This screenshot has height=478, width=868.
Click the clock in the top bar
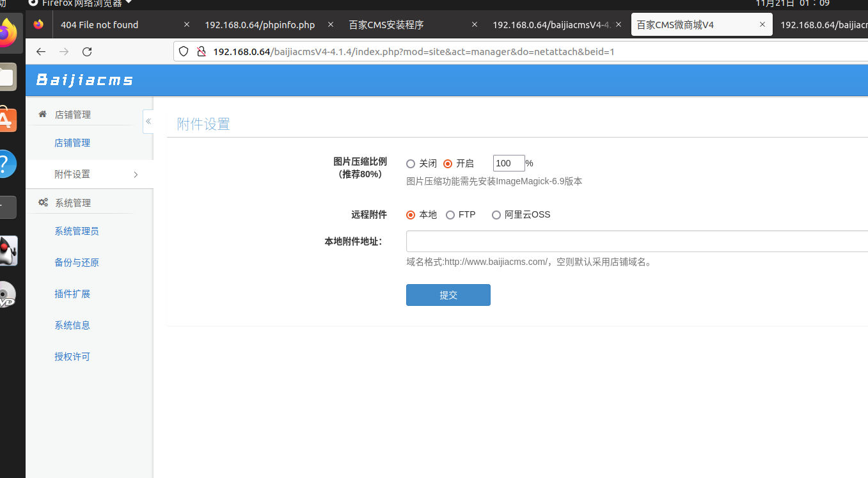(793, 3)
